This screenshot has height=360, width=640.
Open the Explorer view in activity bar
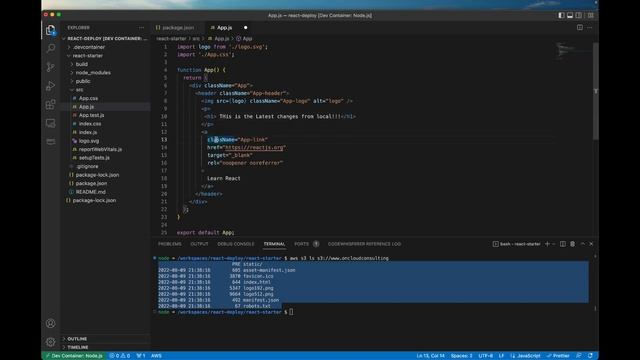click(x=51, y=30)
